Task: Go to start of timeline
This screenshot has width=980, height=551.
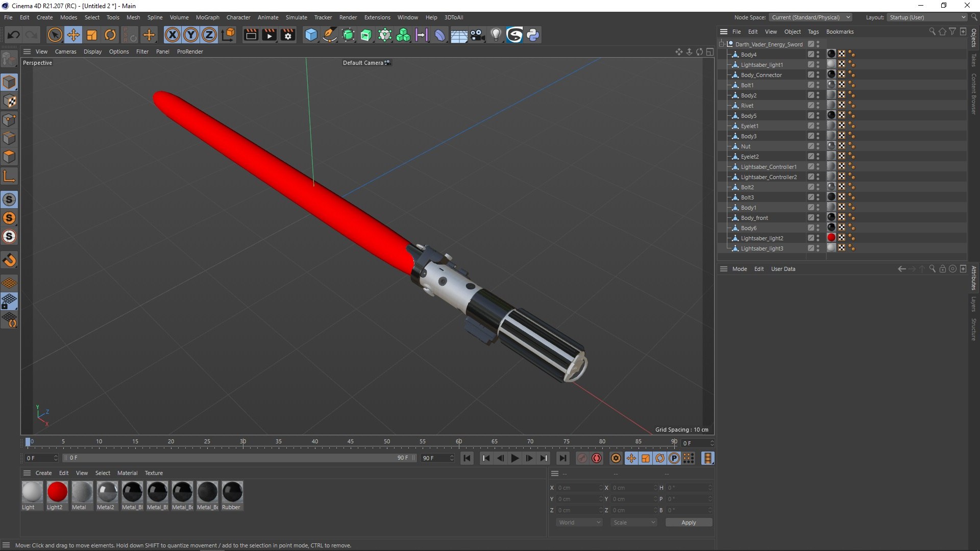Action: coord(467,458)
